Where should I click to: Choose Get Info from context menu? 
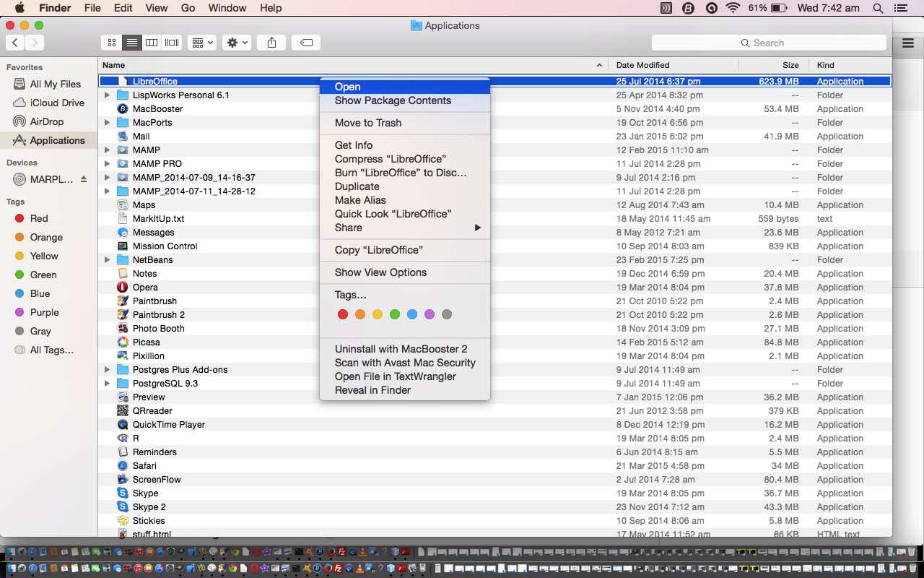[x=405, y=145]
